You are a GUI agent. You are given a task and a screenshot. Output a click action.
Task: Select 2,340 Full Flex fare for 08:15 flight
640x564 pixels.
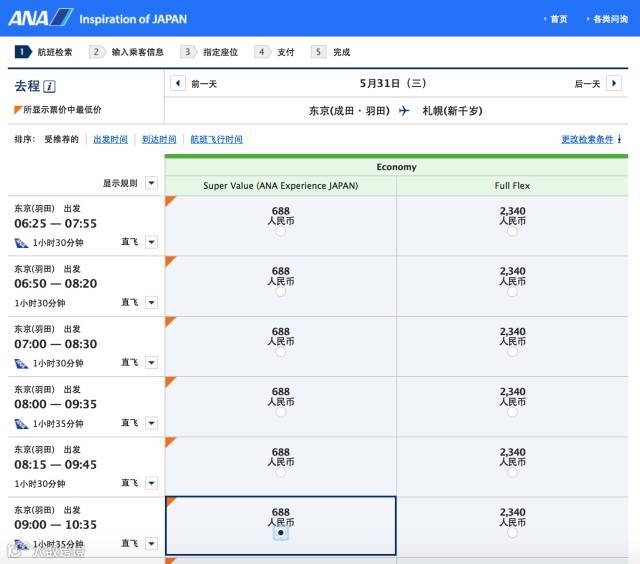[x=512, y=473]
